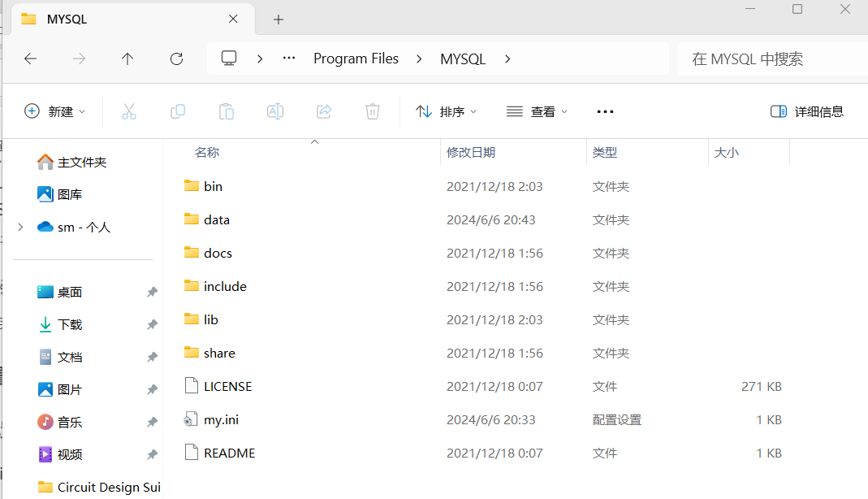Click my.ini date 2024/6/6 20:33
The width and height of the screenshot is (868, 499).
(491, 420)
